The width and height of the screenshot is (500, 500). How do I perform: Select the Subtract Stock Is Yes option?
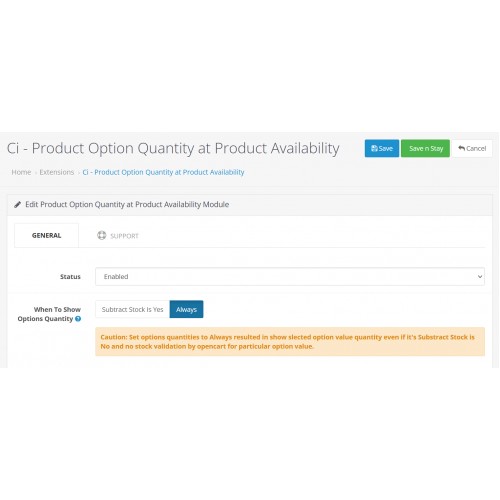(132, 309)
